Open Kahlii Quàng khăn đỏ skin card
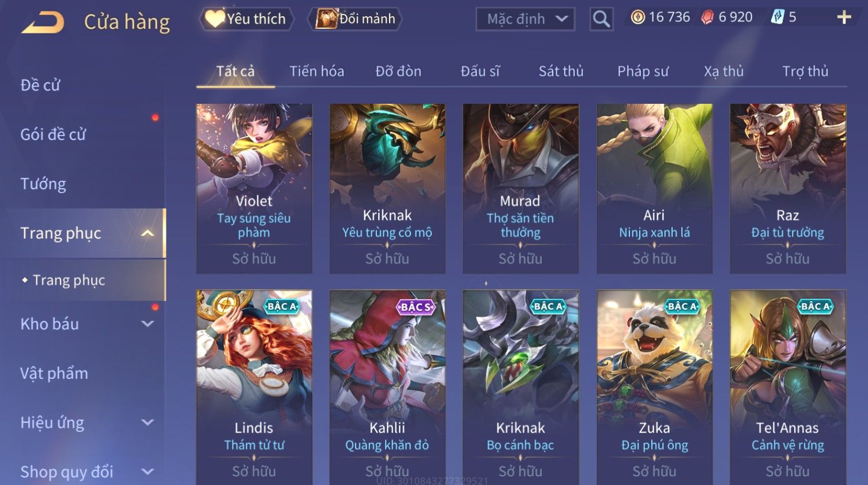This screenshot has height=485, width=868. (387, 387)
